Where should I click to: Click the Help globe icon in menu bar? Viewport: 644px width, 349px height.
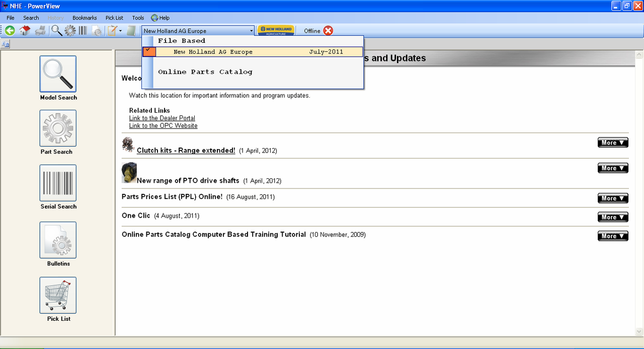[154, 18]
